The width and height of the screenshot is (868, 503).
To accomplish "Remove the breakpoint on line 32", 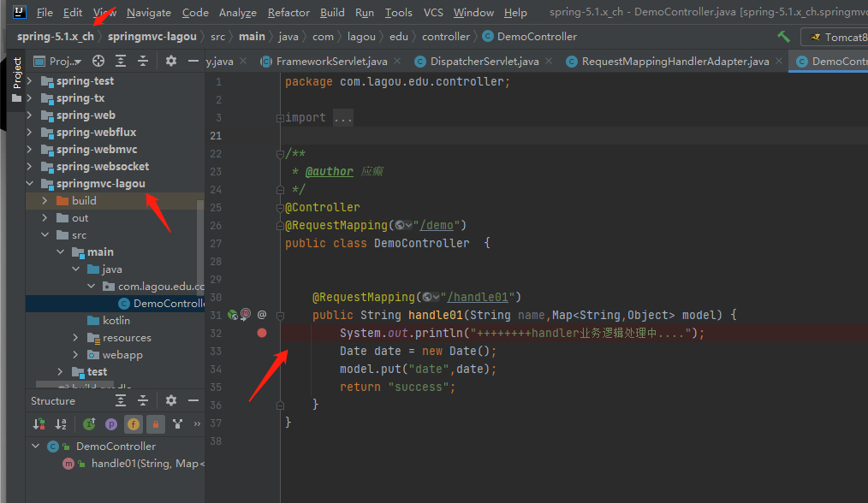I will tap(264, 333).
